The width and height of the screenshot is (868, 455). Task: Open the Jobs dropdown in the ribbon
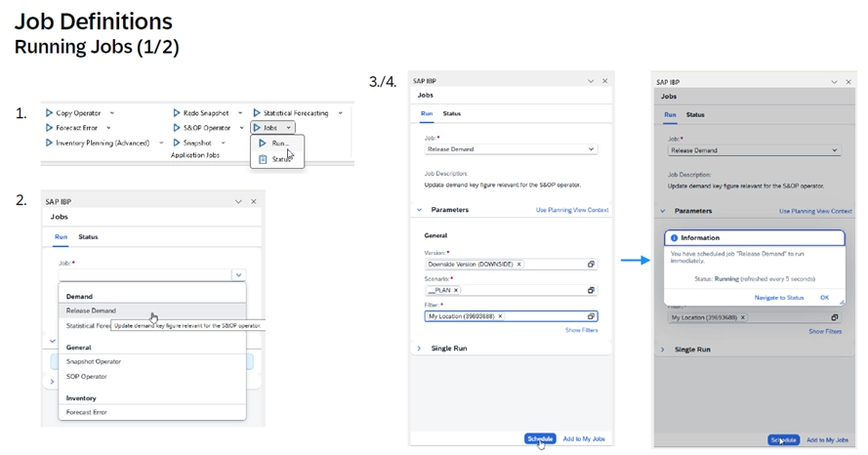[x=289, y=128]
